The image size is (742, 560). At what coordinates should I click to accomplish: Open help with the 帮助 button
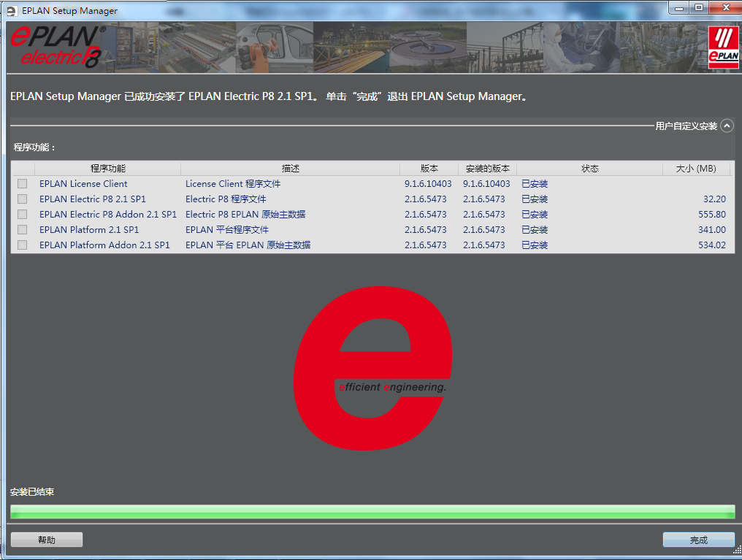[x=47, y=540]
